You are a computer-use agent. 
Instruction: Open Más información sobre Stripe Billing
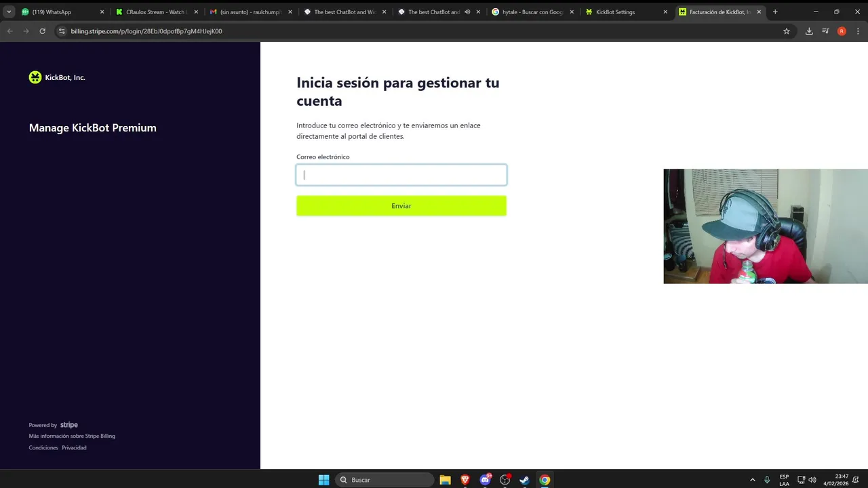tap(72, 436)
